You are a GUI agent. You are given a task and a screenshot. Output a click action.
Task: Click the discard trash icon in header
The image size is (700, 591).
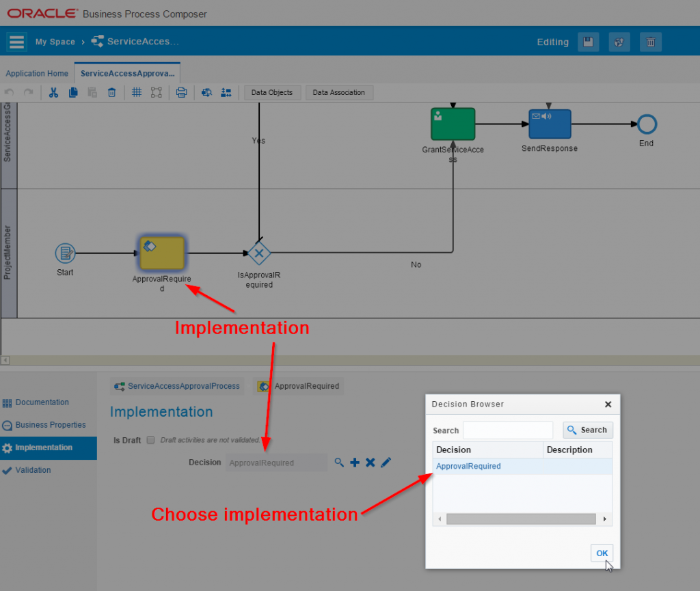pyautogui.click(x=651, y=42)
